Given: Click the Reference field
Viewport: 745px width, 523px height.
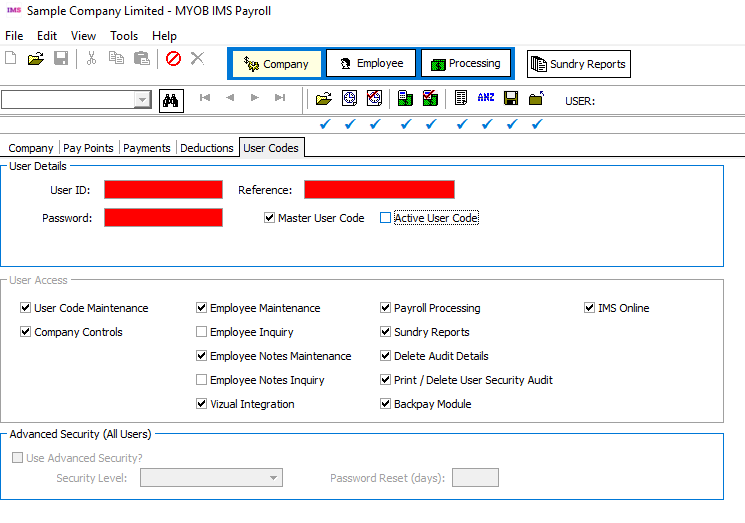Looking at the screenshot, I should 379,190.
